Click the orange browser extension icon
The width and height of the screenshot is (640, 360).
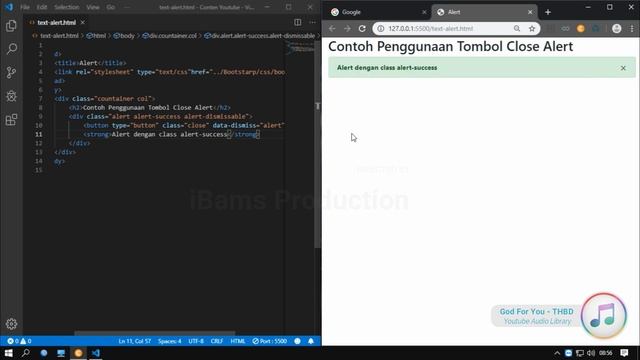click(580, 29)
